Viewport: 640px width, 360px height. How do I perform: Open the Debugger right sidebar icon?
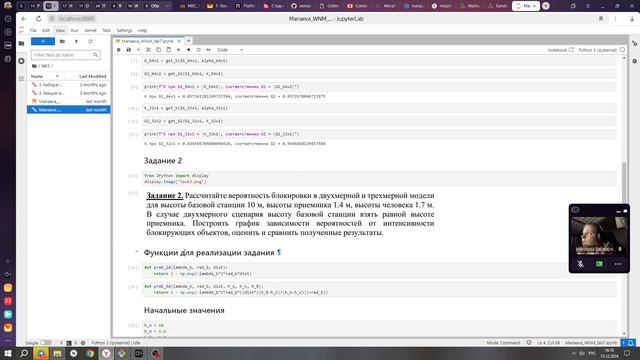click(635, 61)
